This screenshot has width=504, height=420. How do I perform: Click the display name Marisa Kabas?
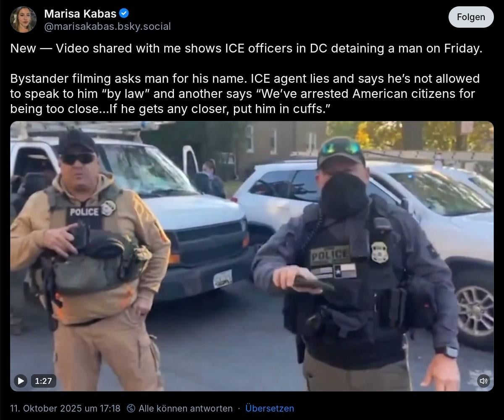point(80,13)
